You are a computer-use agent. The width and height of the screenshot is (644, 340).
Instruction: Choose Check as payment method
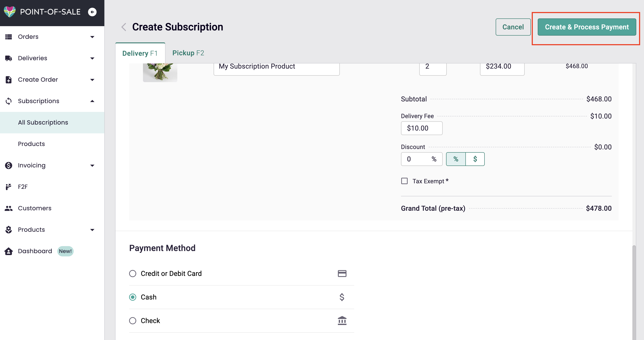(132, 320)
